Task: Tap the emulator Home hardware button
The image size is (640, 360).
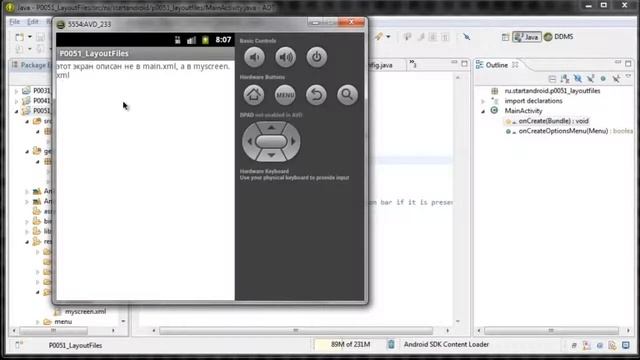Action: 254,95
